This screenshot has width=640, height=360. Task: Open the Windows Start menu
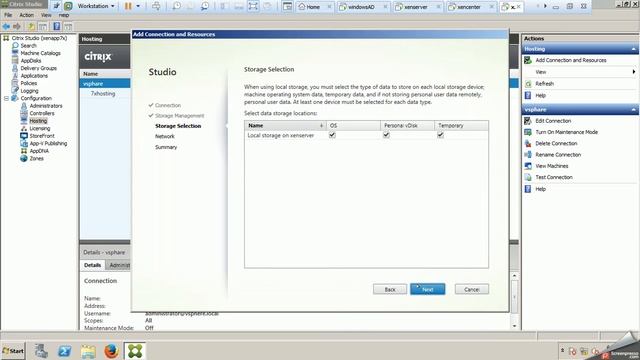[x=13, y=351]
